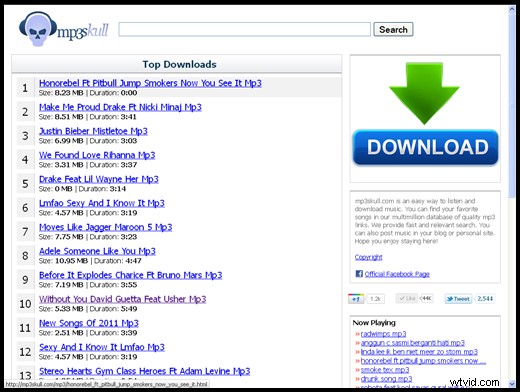Click 'Duration: 5:49' under Without You

click(113, 309)
